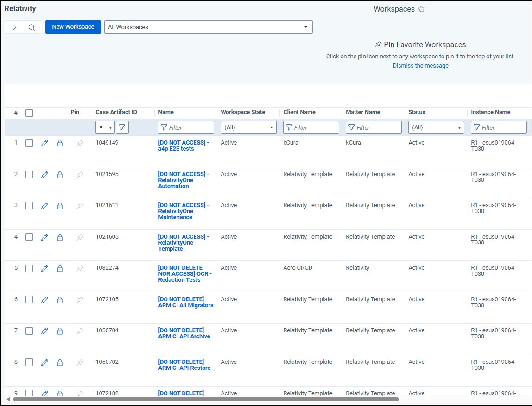Sort by the Case Artifact ID column header
The height and width of the screenshot is (406, 532).
(x=116, y=112)
